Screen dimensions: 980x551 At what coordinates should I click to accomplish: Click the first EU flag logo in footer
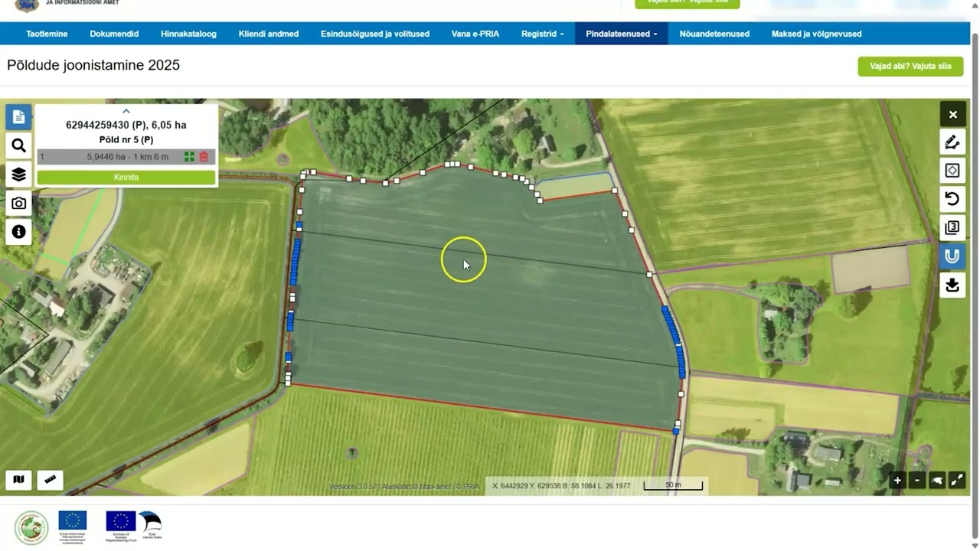[73, 527]
